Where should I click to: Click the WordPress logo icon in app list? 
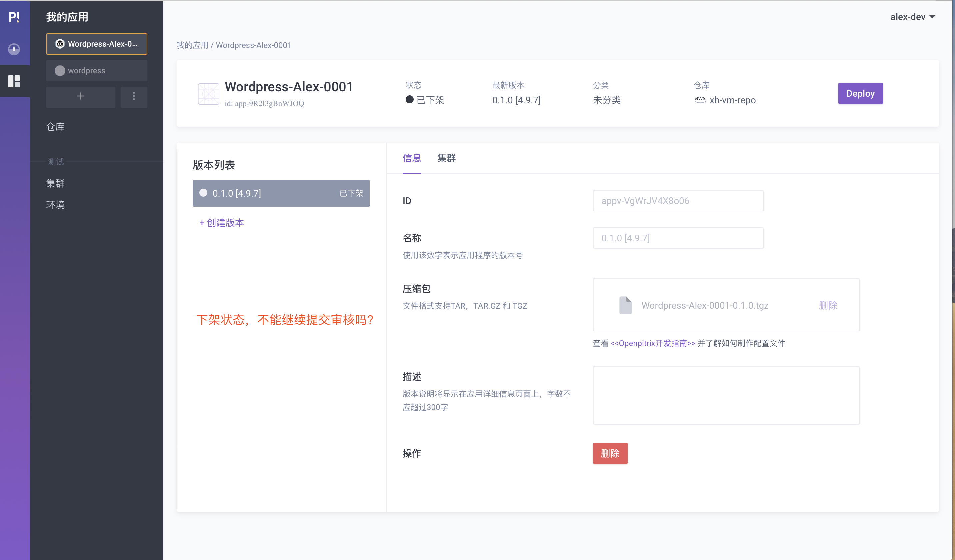pyautogui.click(x=60, y=44)
